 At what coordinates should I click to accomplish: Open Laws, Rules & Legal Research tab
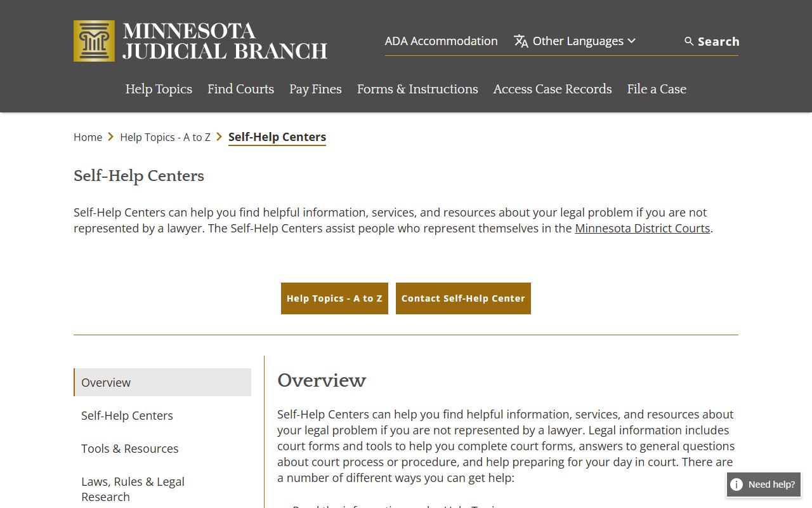click(133, 489)
